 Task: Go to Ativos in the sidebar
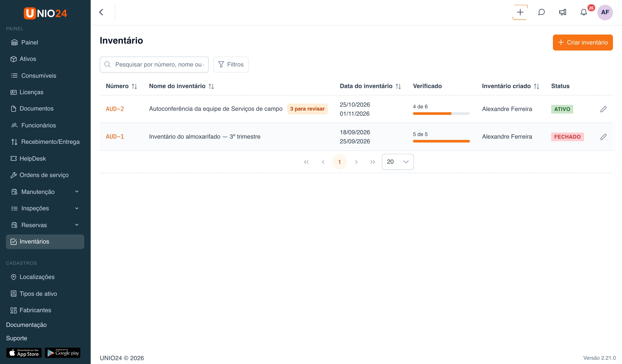pos(45,59)
